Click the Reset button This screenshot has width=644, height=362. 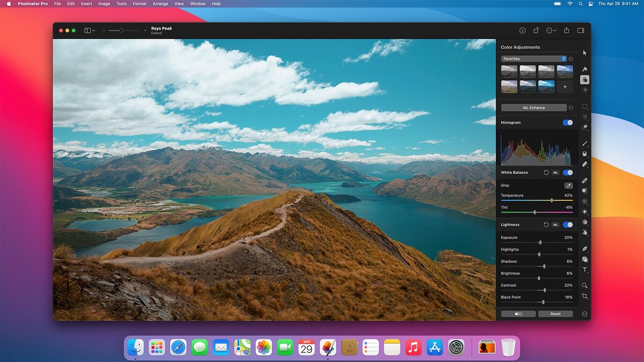click(555, 314)
